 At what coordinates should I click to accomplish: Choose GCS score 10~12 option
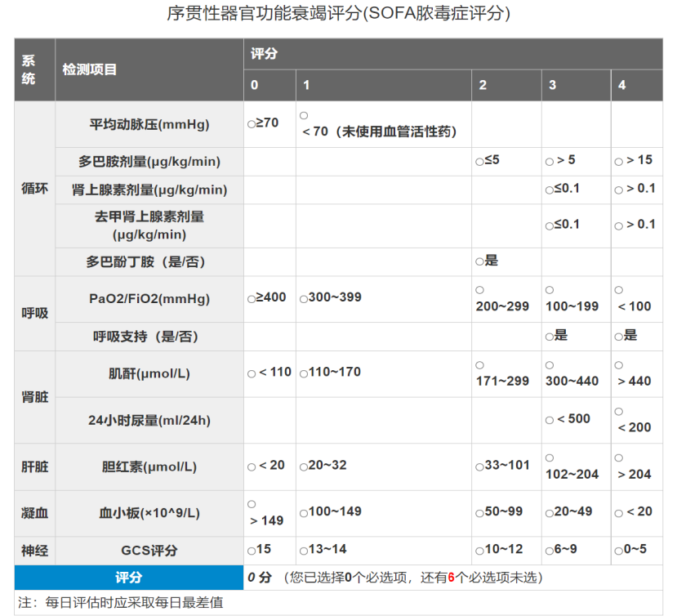(479, 551)
